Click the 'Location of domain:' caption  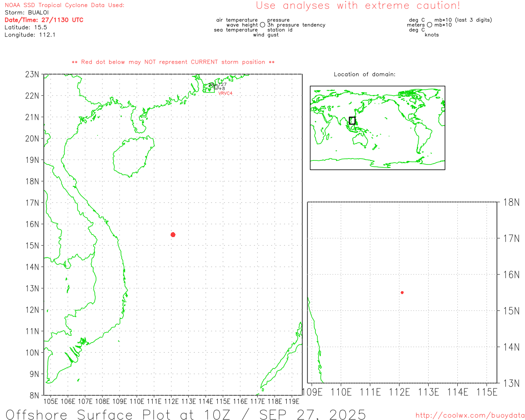point(364,74)
